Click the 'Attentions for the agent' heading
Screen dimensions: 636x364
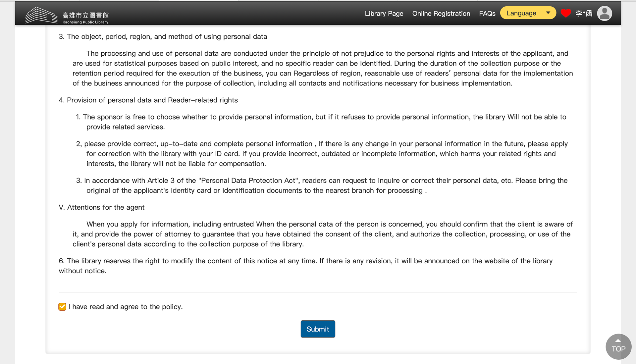[102, 207]
